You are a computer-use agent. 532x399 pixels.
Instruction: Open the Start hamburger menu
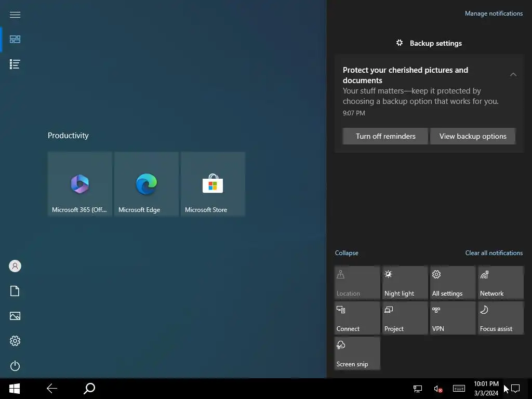pos(15,15)
